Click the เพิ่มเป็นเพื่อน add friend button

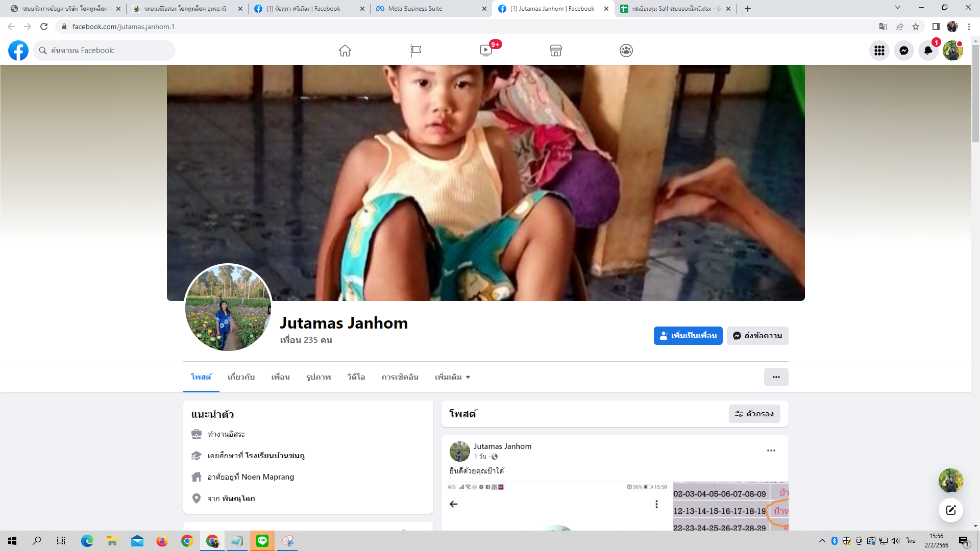688,336
